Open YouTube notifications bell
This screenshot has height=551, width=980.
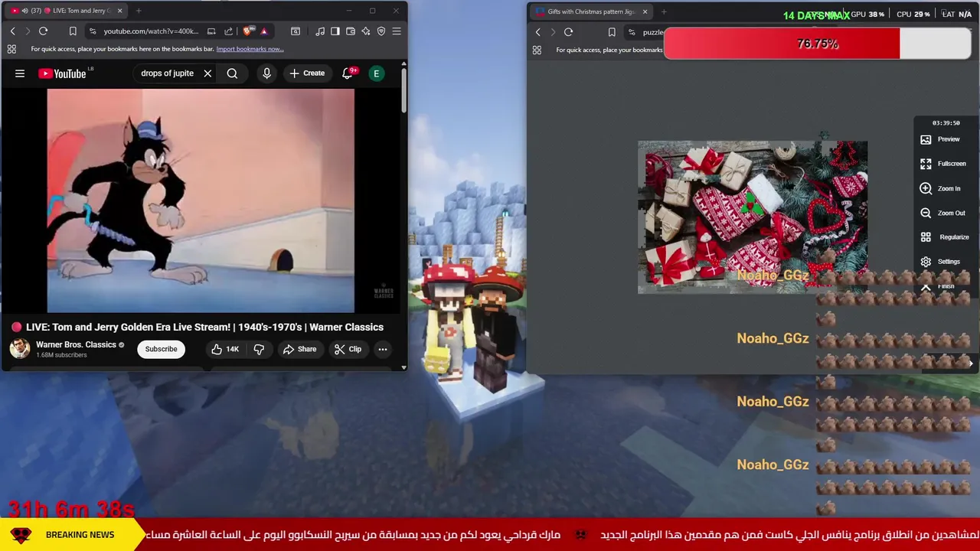(348, 73)
